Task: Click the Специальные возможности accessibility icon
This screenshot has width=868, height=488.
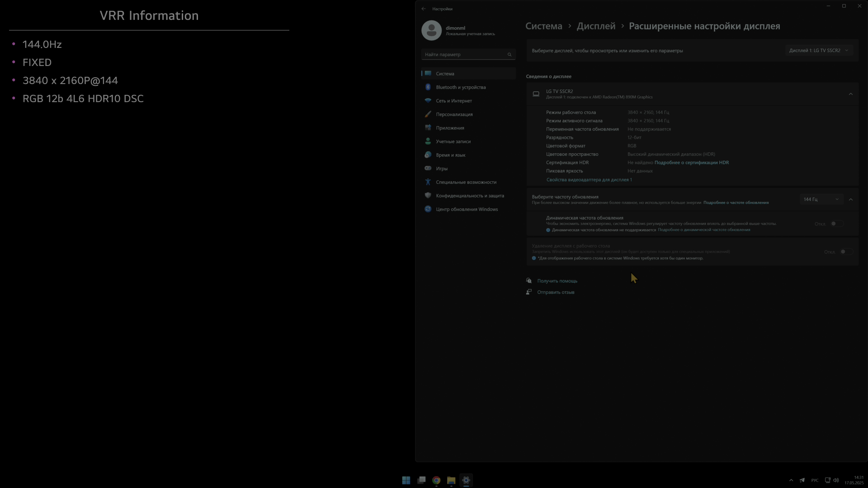Action: coord(428,182)
